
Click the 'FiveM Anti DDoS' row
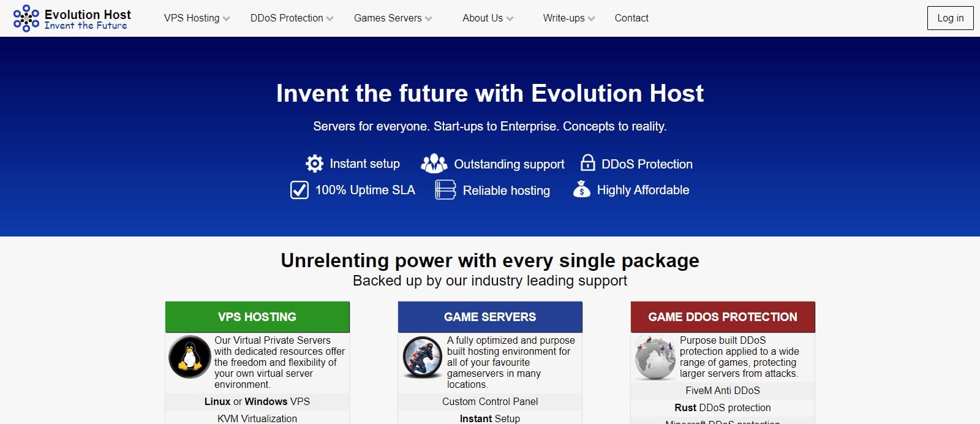coord(723,390)
